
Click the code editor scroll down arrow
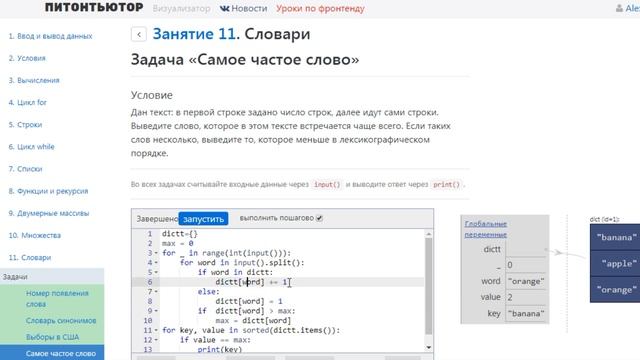tap(429, 347)
